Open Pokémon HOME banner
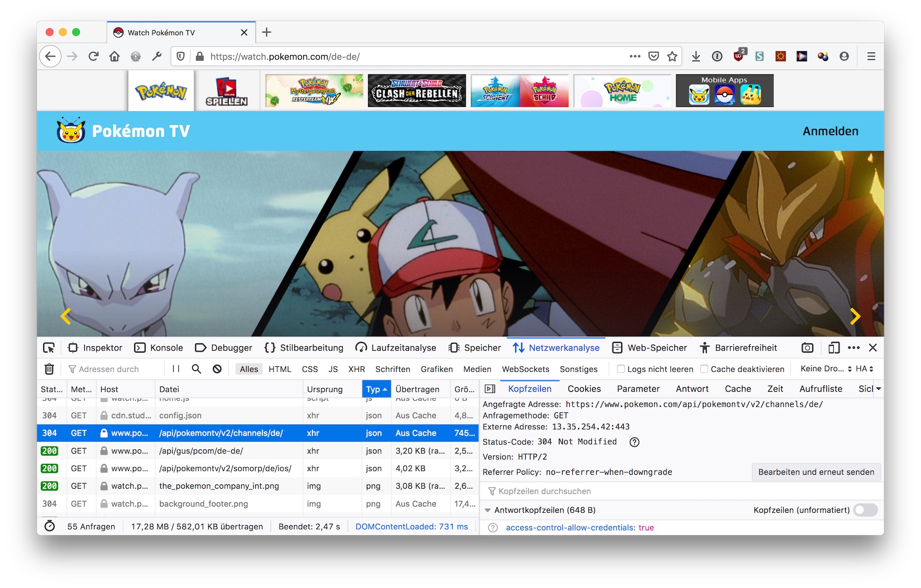Image resolution: width=921 pixels, height=588 pixels. pos(622,91)
